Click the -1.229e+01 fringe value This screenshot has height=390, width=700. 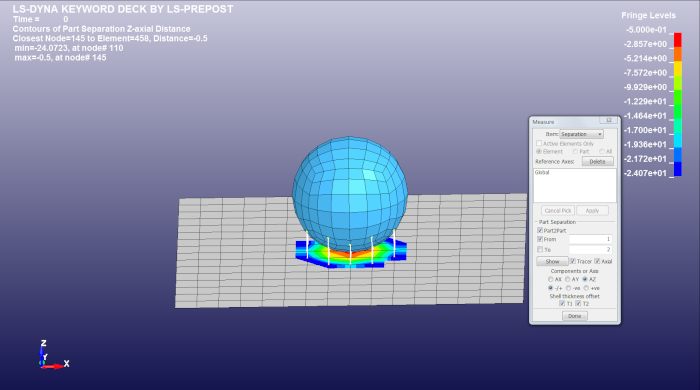[x=645, y=101]
